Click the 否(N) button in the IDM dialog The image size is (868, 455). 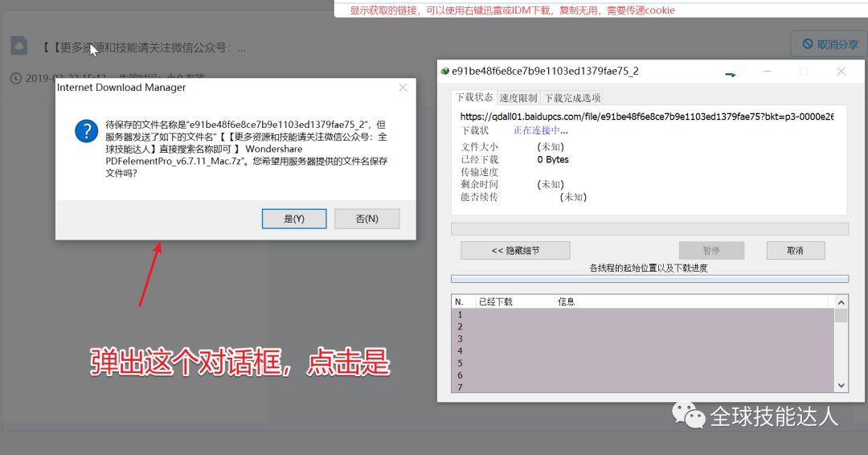coord(366,219)
